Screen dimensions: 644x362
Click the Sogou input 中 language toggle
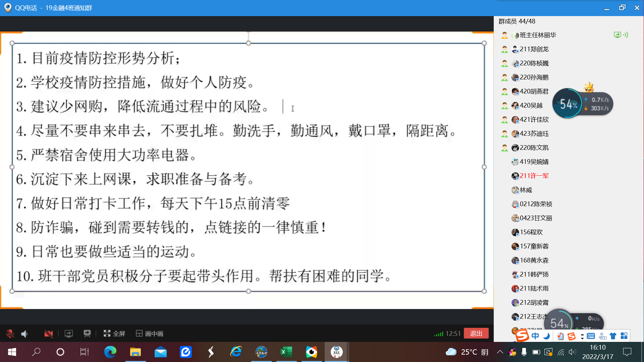coord(535,336)
